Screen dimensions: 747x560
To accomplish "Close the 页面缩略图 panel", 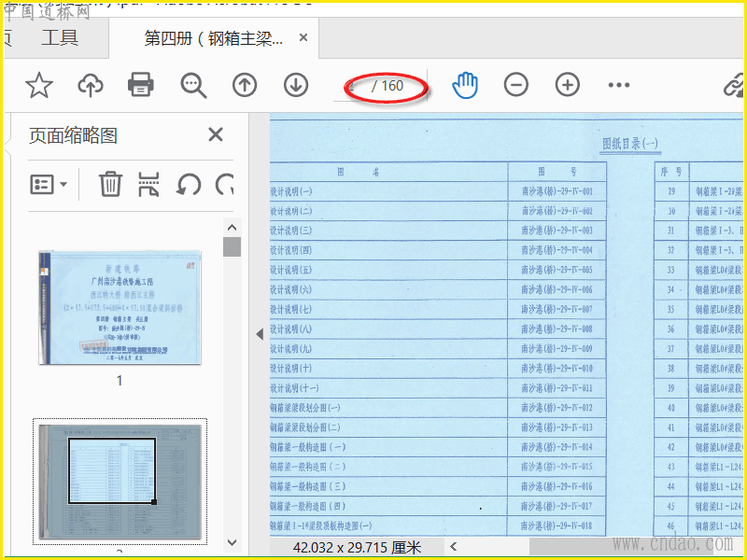I will coord(216,134).
